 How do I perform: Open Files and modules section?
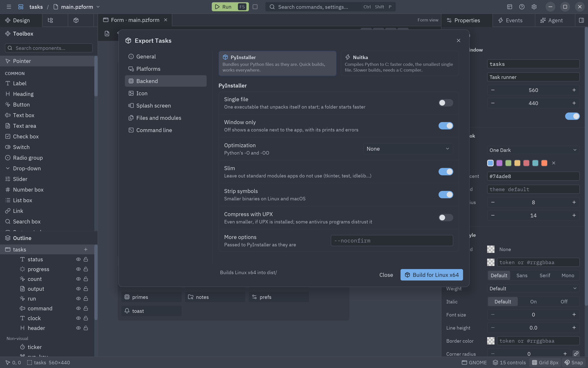click(x=165, y=118)
